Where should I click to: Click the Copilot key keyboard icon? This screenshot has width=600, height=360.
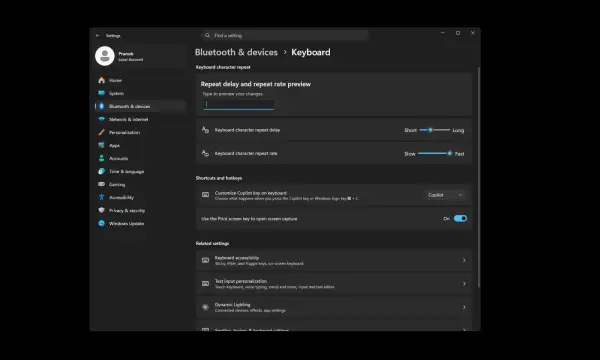point(205,195)
